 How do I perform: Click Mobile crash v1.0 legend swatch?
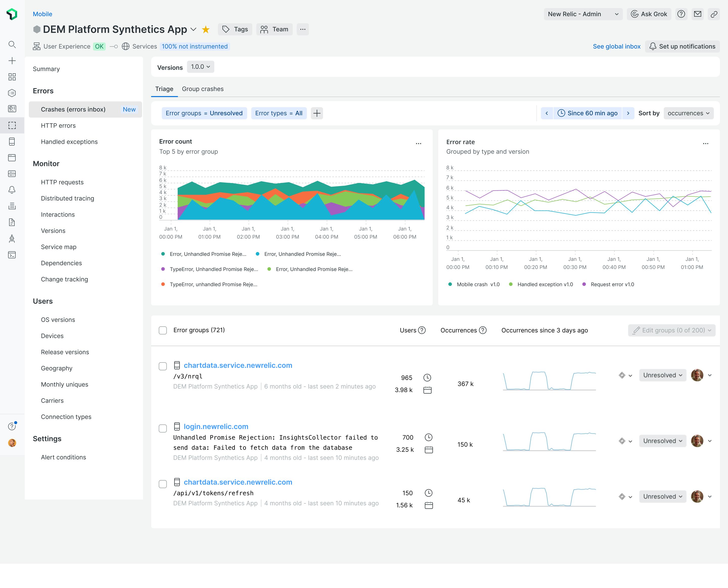click(450, 284)
